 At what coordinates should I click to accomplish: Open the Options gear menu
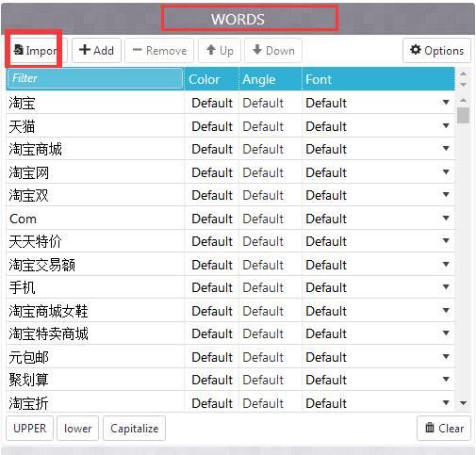[x=436, y=50]
